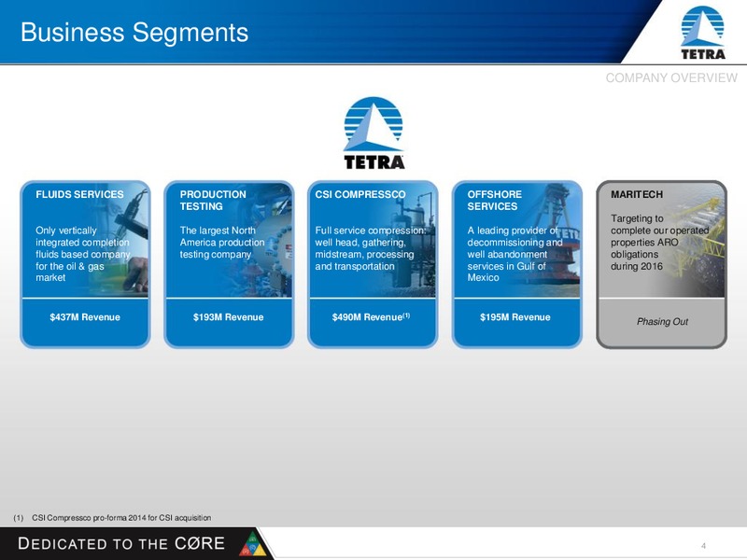Click the largest North America production testing text
Viewport: 747px width, 560px height.
pyautogui.click(x=222, y=243)
